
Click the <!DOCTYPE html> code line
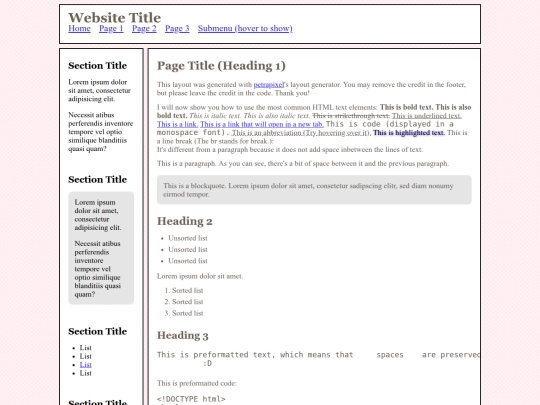(x=191, y=399)
